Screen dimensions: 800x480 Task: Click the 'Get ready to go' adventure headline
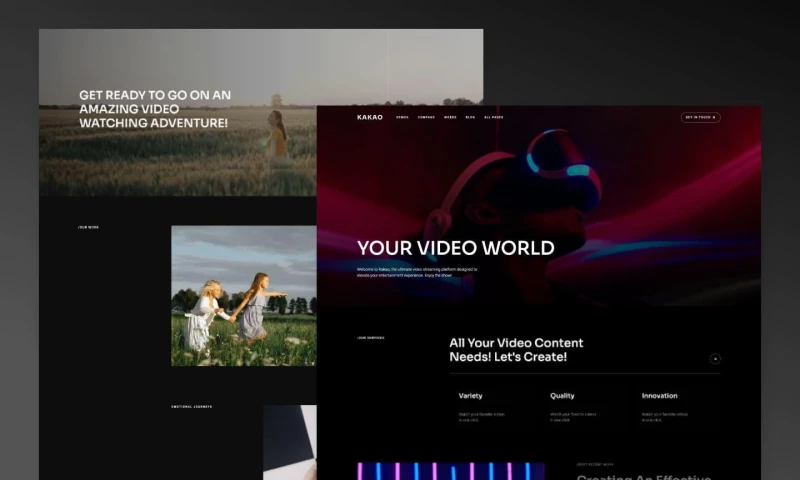click(155, 109)
